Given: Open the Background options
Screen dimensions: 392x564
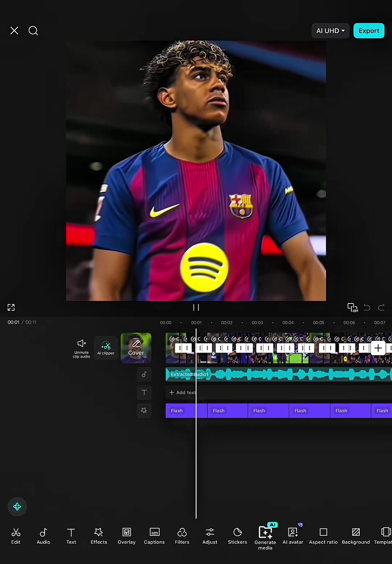Looking at the screenshot, I should pos(356,536).
